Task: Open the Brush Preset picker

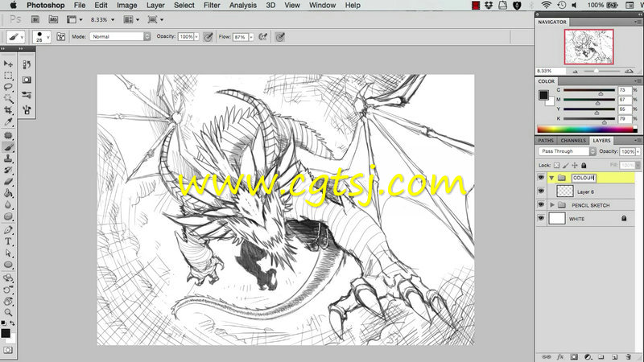Action: 42,37
